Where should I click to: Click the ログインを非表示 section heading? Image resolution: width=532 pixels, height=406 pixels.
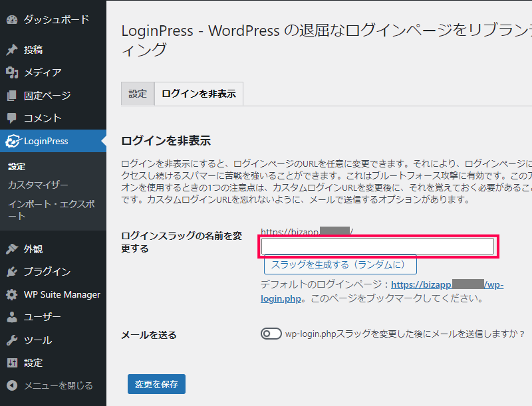coord(166,141)
